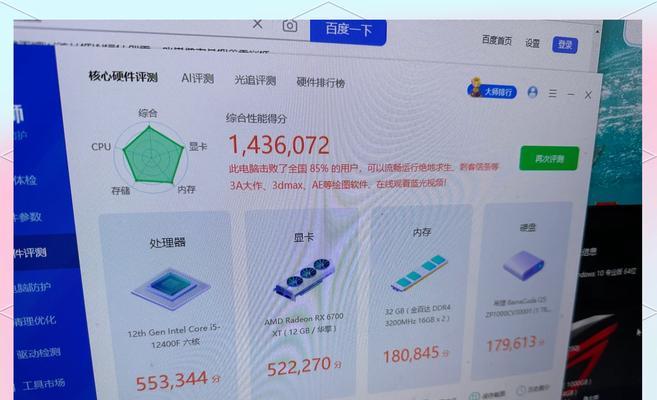
Task: Click the 综合性能得分 heading
Action: [256, 119]
